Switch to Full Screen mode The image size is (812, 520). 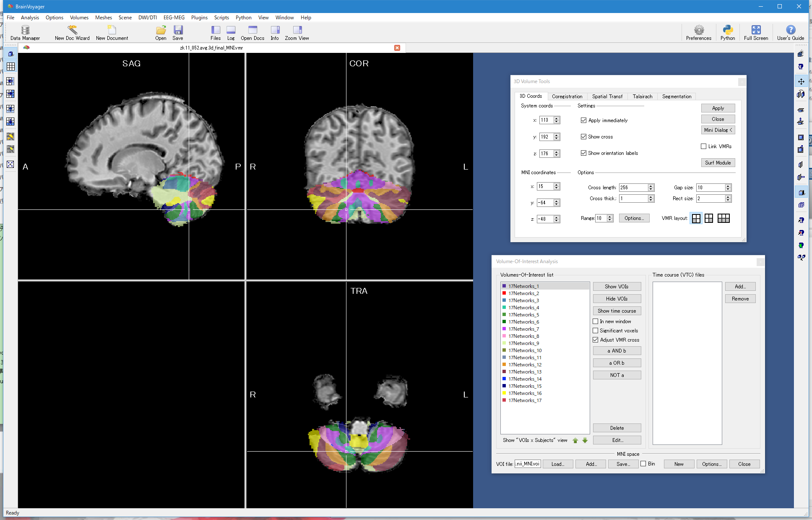[756, 32]
